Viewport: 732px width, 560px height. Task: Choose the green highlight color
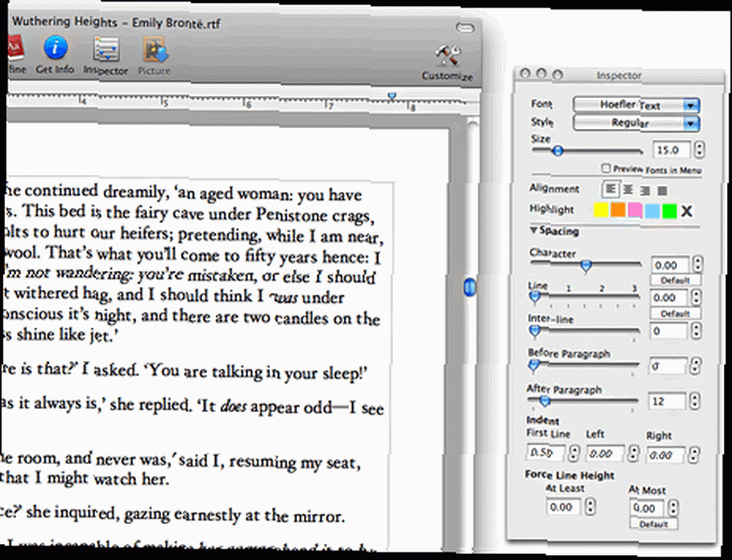[669, 211]
